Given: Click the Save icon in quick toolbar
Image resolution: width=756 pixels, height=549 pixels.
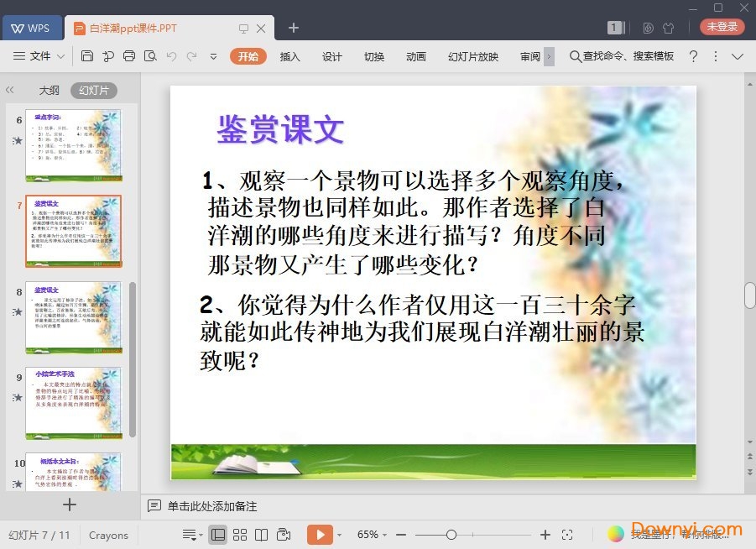Looking at the screenshot, I should 87,56.
